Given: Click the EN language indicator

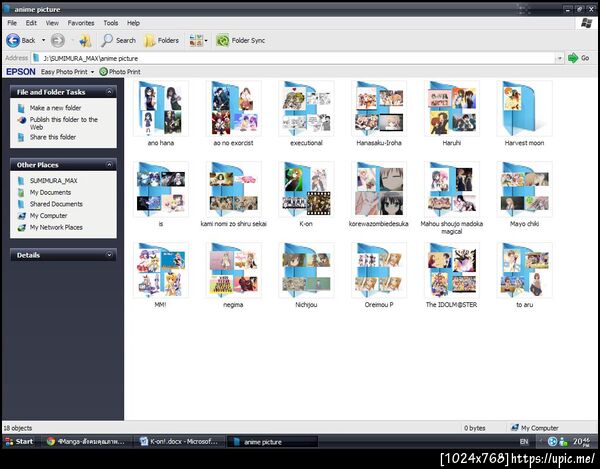Looking at the screenshot, I should click(x=524, y=441).
